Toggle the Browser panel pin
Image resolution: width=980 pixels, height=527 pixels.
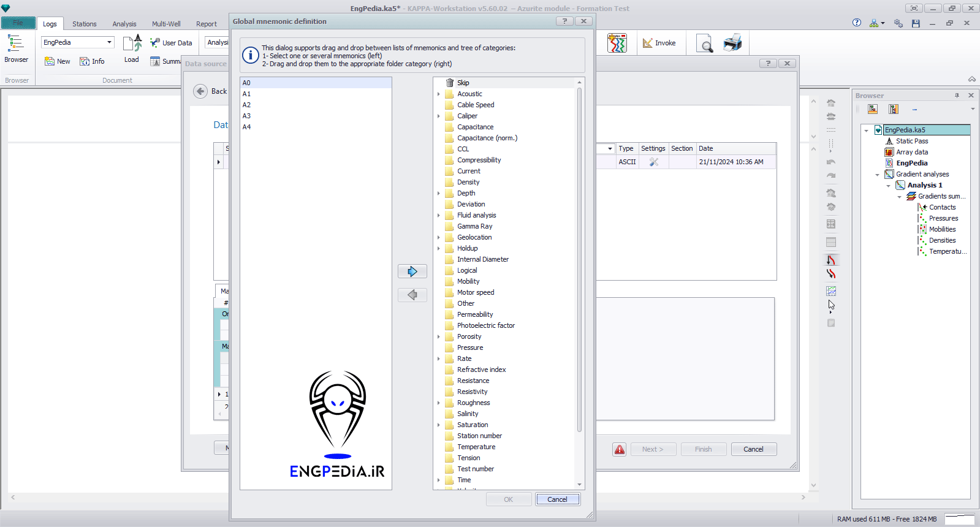point(957,96)
